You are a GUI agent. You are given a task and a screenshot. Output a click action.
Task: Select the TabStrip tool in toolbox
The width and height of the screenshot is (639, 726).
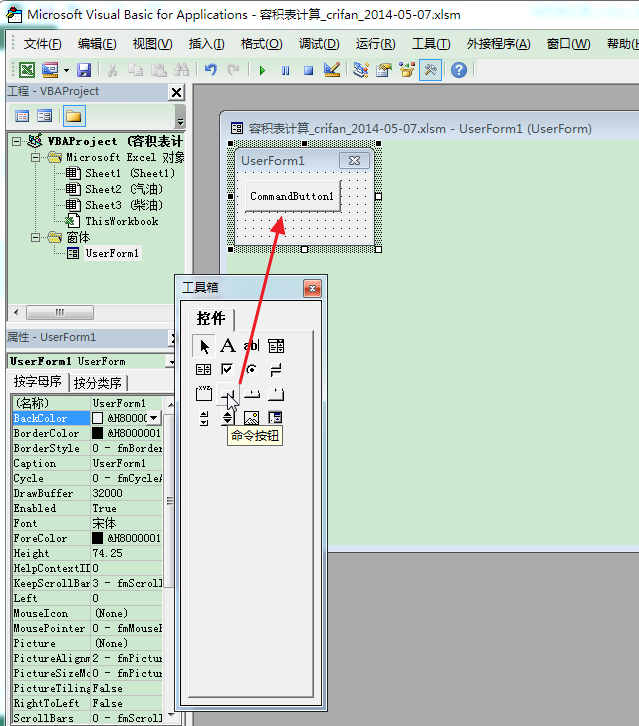point(251,394)
